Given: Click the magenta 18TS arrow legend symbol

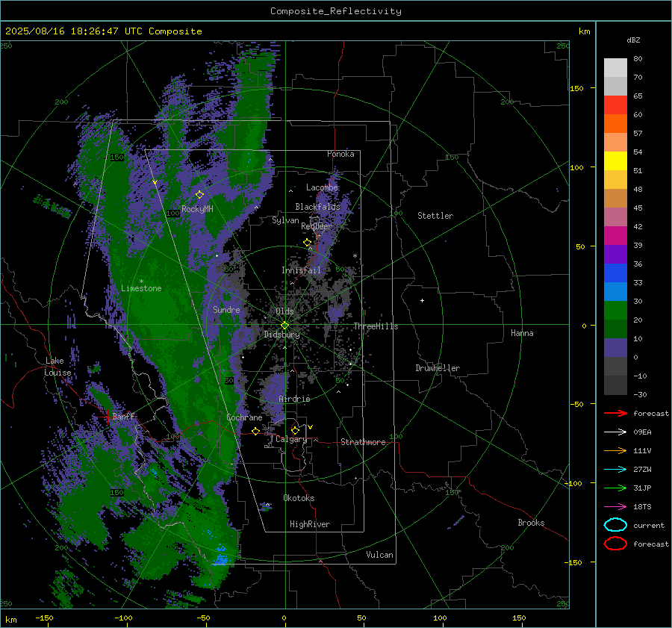Looking at the screenshot, I should coord(615,507).
